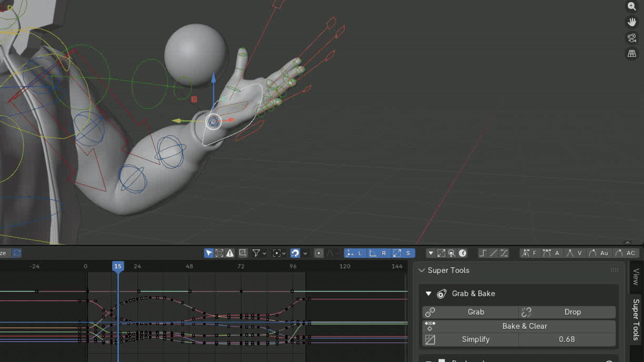Image resolution: width=644 pixels, height=362 pixels.
Task: Set linear interpolation slanted-line icon
Action: [x=493, y=253]
